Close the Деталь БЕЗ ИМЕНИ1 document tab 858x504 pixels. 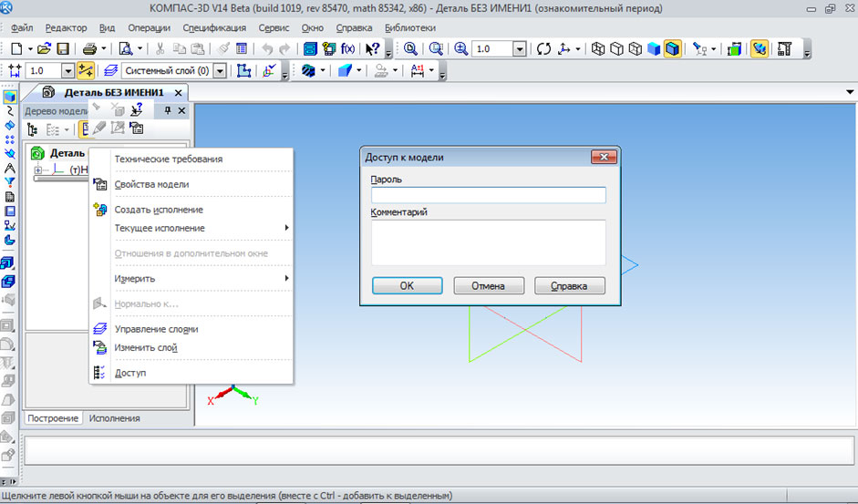[x=178, y=93]
